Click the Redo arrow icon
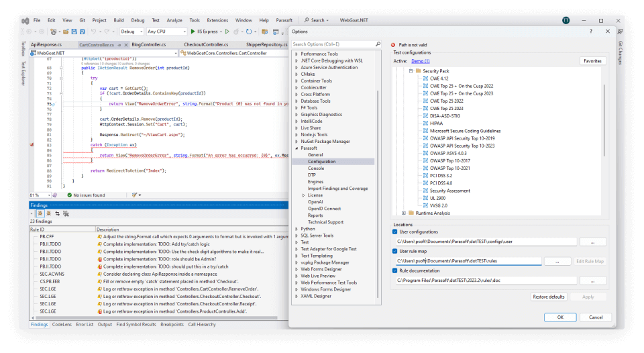Screen dimensions: 644x353 click(x=107, y=32)
